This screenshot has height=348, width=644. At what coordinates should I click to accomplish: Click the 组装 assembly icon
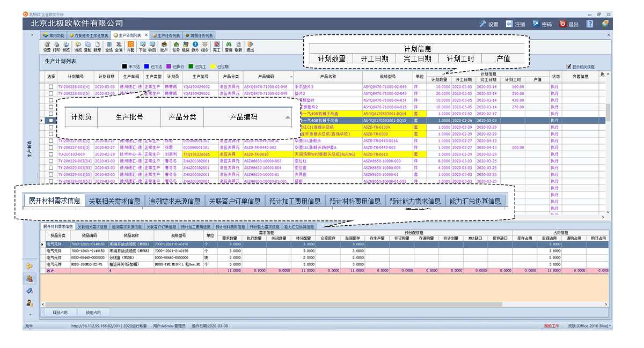[x=186, y=47]
